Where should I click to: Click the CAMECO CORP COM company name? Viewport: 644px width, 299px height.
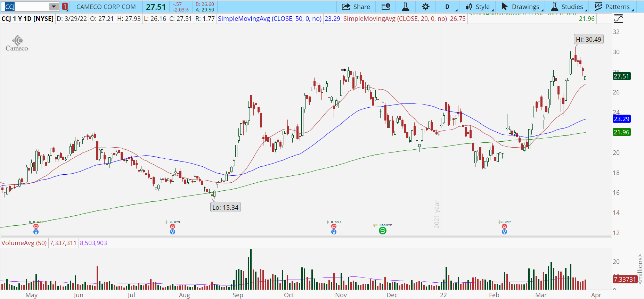(x=106, y=7)
